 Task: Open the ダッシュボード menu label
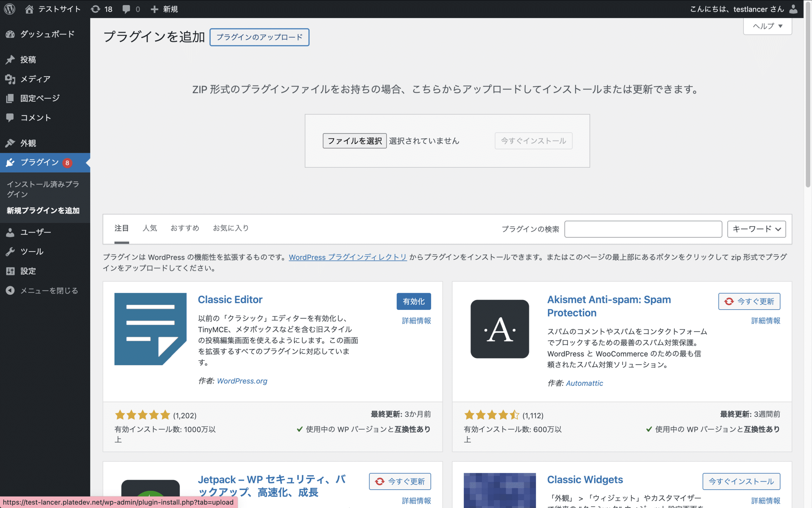47,34
